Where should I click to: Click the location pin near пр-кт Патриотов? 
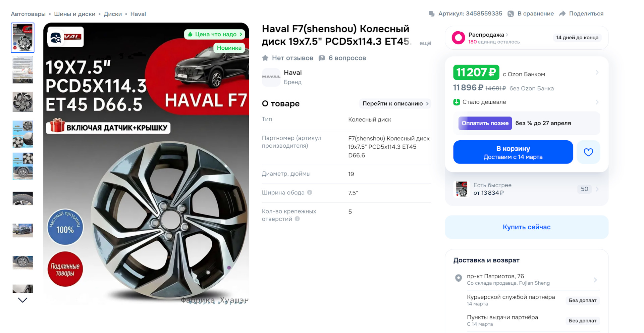(458, 278)
